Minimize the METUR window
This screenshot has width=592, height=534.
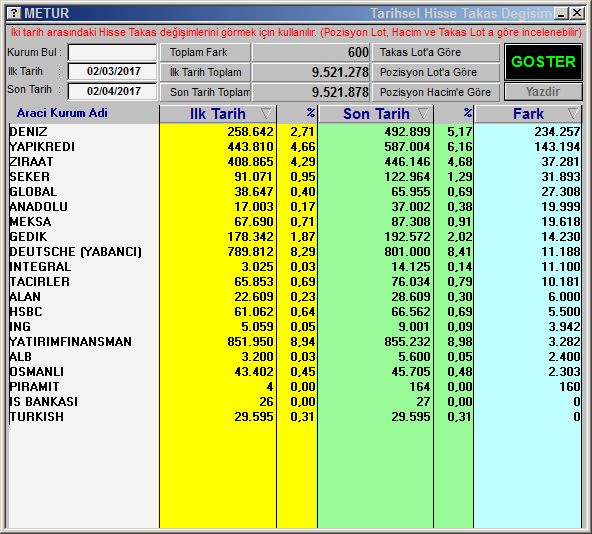(561, 14)
